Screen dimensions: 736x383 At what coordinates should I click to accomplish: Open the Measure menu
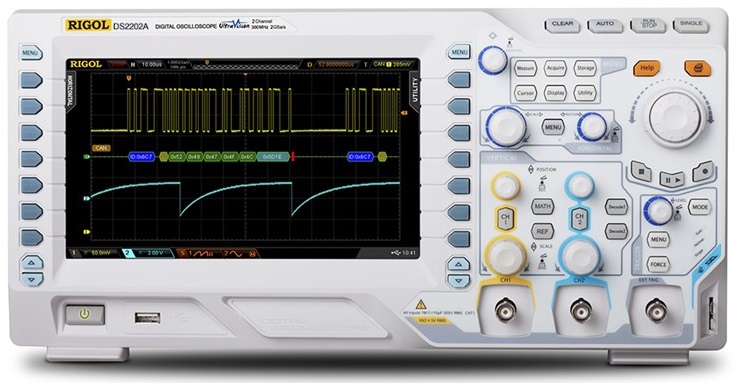(x=525, y=69)
